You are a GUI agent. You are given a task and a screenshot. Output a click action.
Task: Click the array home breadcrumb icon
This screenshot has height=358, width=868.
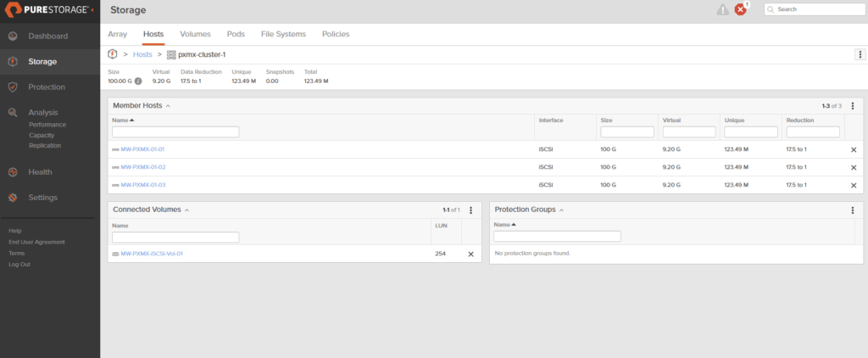[113, 54]
